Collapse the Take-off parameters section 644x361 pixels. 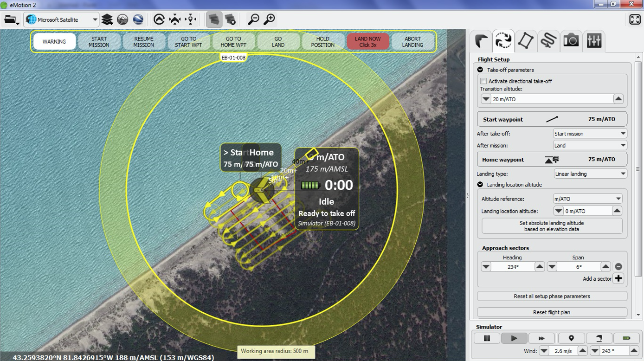tap(480, 70)
